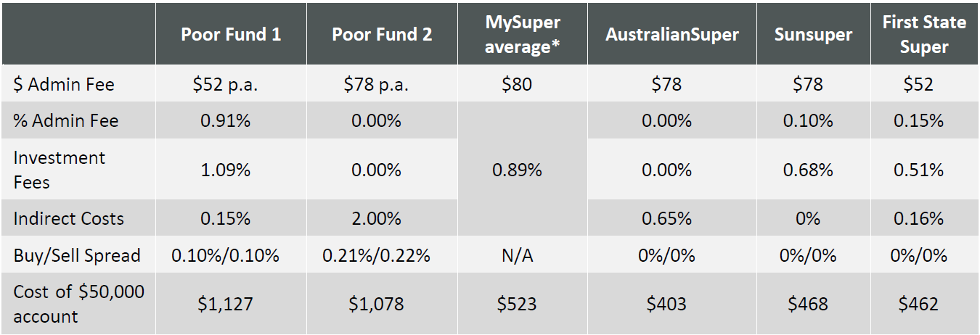Select the 0.68% Sunsuper investment fee cell
This screenshot has height=335, width=980.
(808, 170)
